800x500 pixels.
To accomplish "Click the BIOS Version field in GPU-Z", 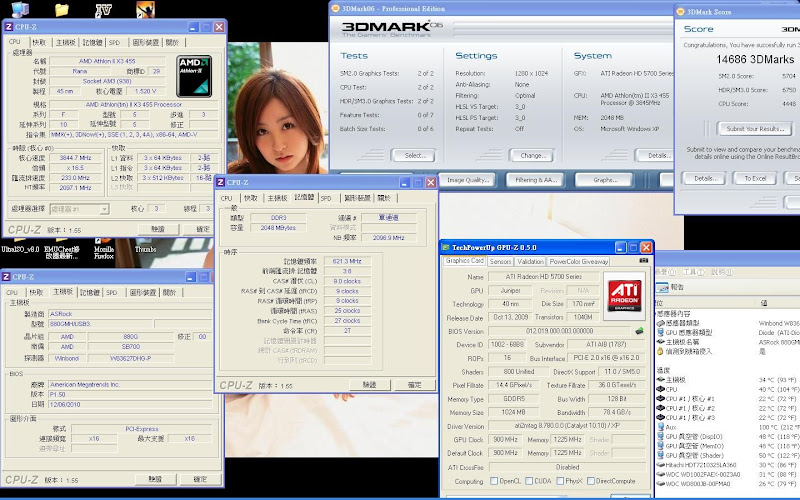I will click(x=560, y=331).
